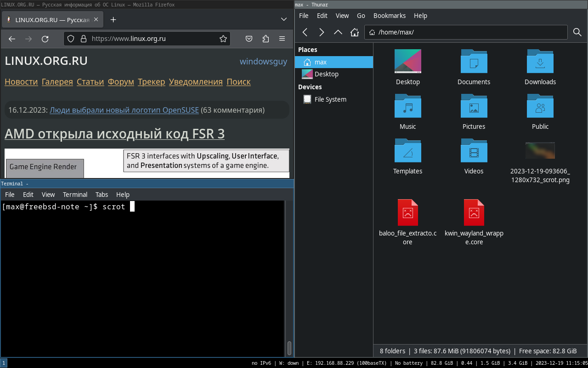Viewport: 588px width, 368px height.
Task: Open the OpenSUSE logo news link
Action: (124, 110)
